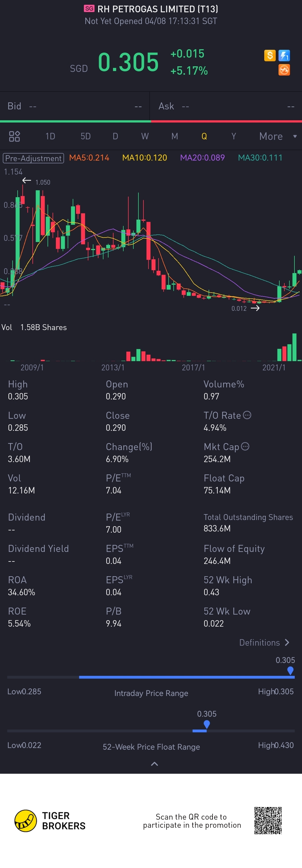Tap the blue lightning bolt badge

[x=284, y=55]
